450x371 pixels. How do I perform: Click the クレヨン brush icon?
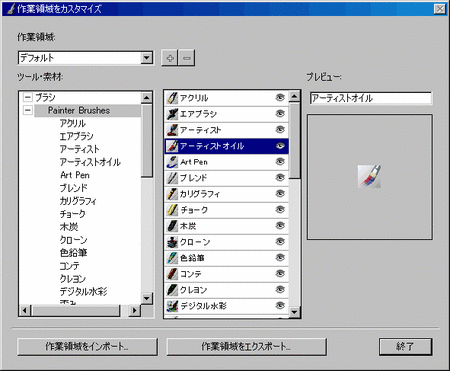point(172,290)
